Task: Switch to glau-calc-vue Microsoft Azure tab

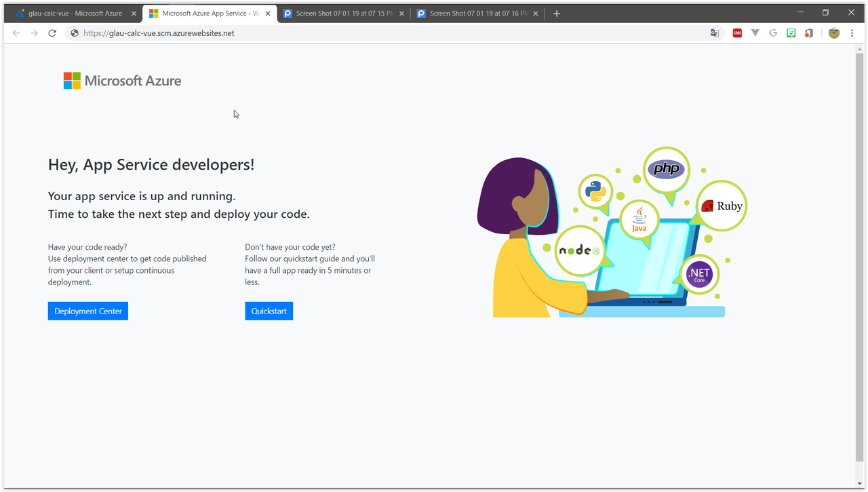Action: tap(75, 14)
